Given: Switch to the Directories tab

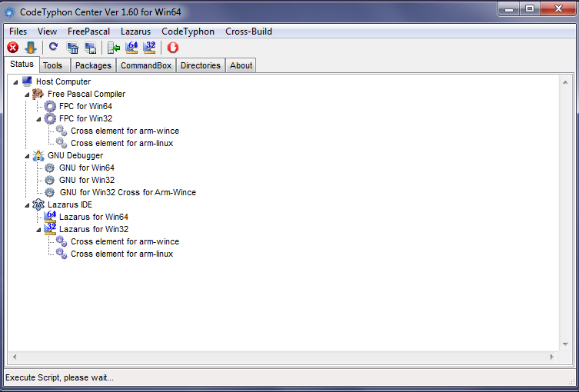Looking at the screenshot, I should pos(201,65).
